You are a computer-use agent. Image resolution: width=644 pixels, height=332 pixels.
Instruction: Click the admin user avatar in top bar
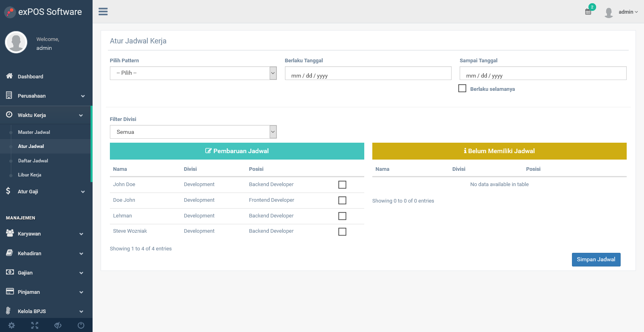(x=609, y=12)
